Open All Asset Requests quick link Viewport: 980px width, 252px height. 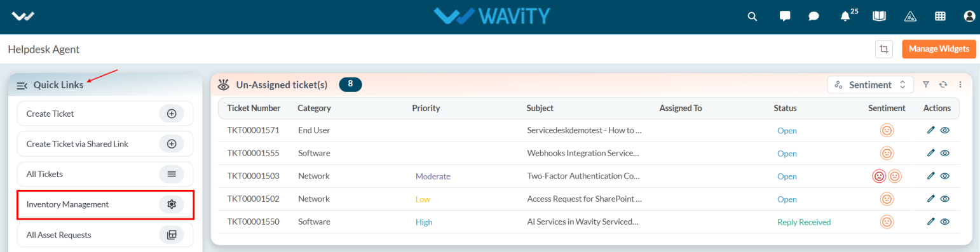(x=105, y=235)
